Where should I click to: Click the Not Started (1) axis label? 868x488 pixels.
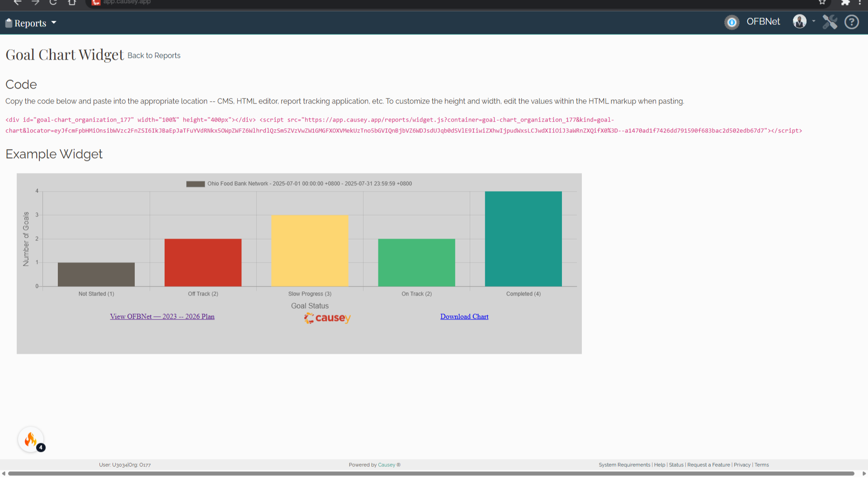click(96, 294)
